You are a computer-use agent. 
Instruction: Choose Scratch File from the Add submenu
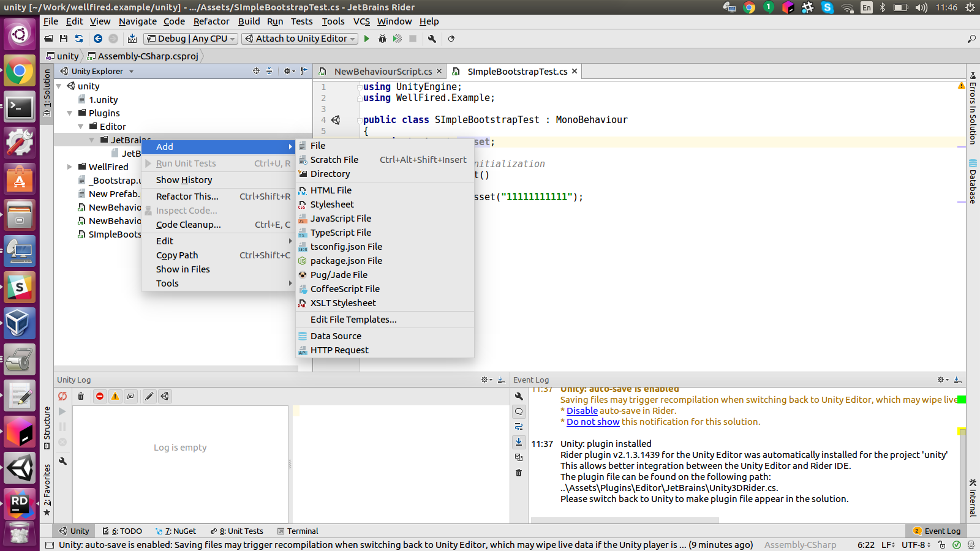(x=385, y=160)
